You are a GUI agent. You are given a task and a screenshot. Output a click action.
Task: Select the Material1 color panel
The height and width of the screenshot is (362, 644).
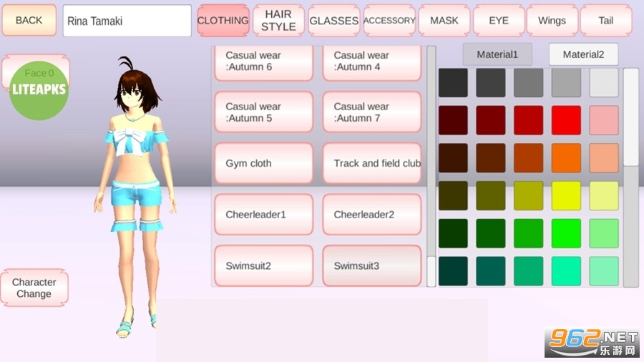(497, 54)
